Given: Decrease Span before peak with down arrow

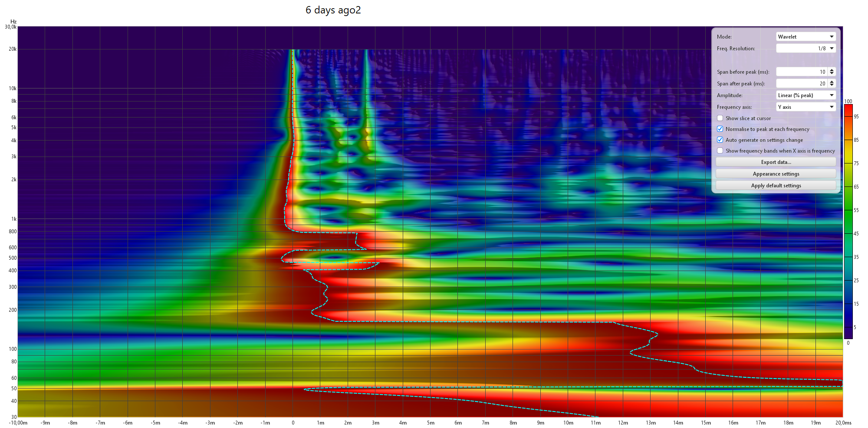Looking at the screenshot, I should click(832, 74).
